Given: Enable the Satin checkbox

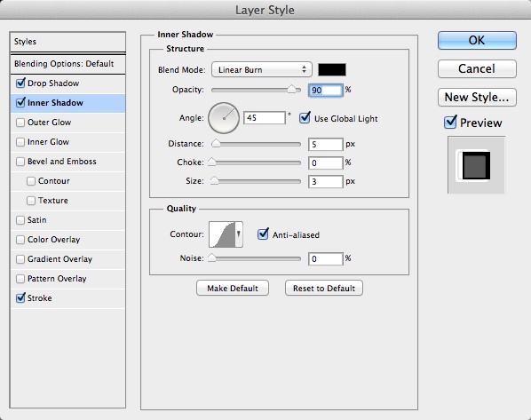Looking at the screenshot, I should pos(20,220).
